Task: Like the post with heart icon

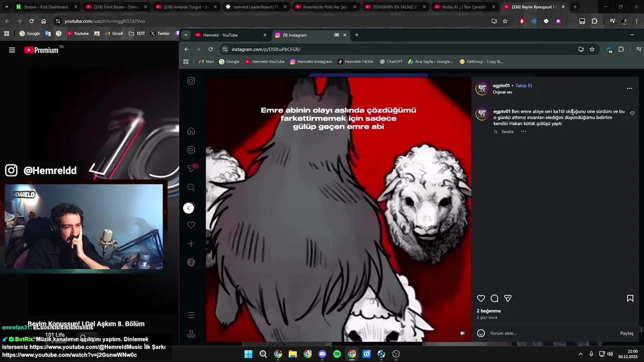Action: [x=481, y=298]
